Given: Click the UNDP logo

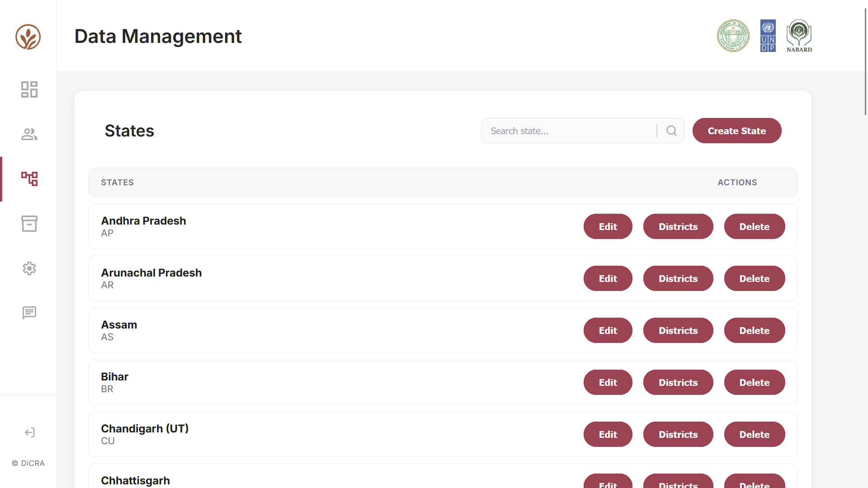Looking at the screenshot, I should click(768, 36).
